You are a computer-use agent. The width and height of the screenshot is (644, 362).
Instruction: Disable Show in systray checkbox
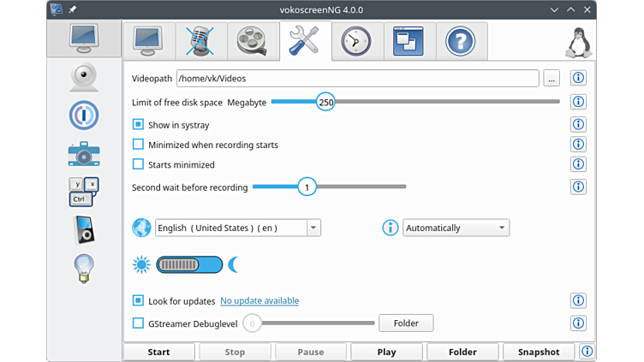pyautogui.click(x=138, y=125)
